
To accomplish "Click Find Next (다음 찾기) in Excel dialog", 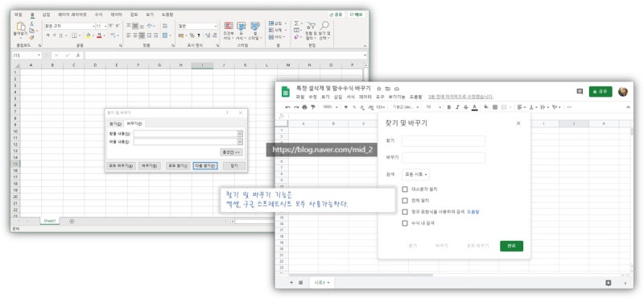I will coord(205,166).
